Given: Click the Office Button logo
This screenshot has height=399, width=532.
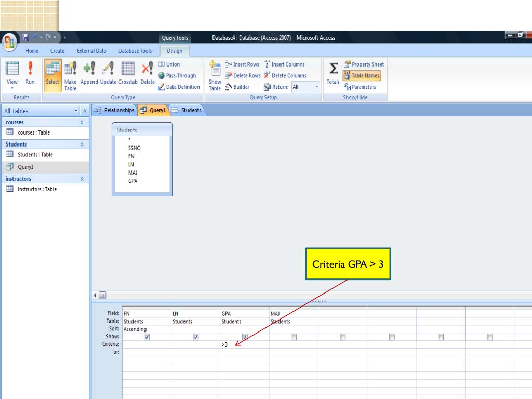Looking at the screenshot, I should (9, 43).
